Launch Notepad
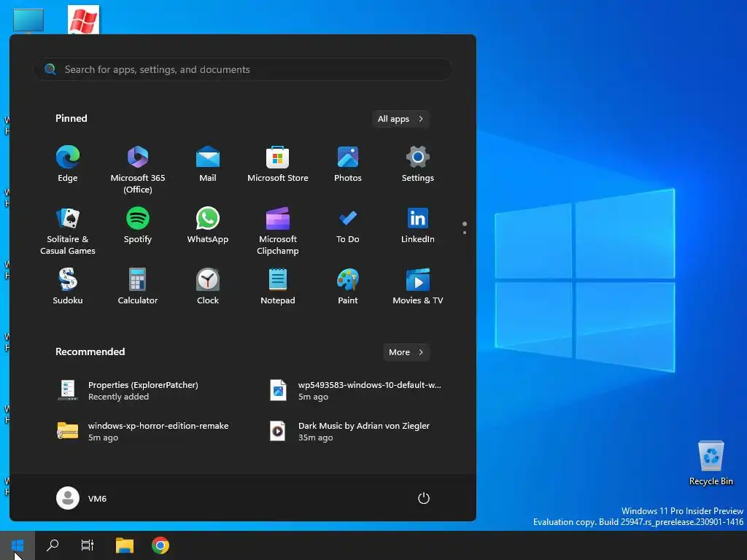Screen dimensions: 747x560 278,287
